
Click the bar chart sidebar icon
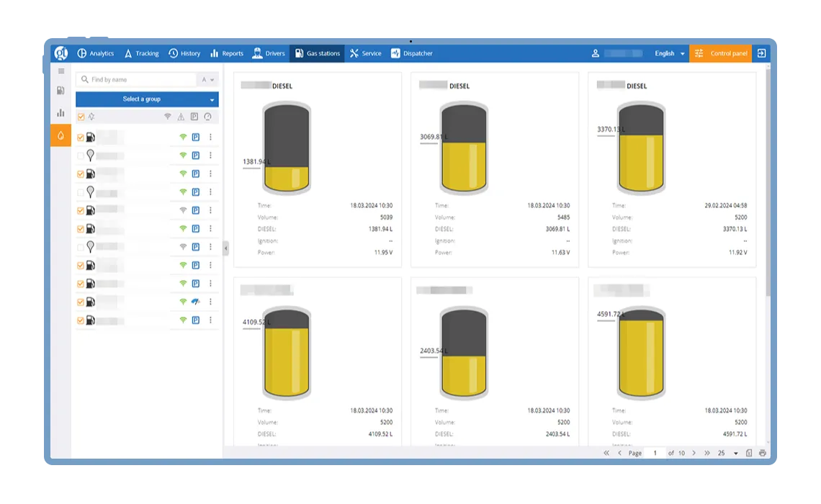tap(60, 113)
